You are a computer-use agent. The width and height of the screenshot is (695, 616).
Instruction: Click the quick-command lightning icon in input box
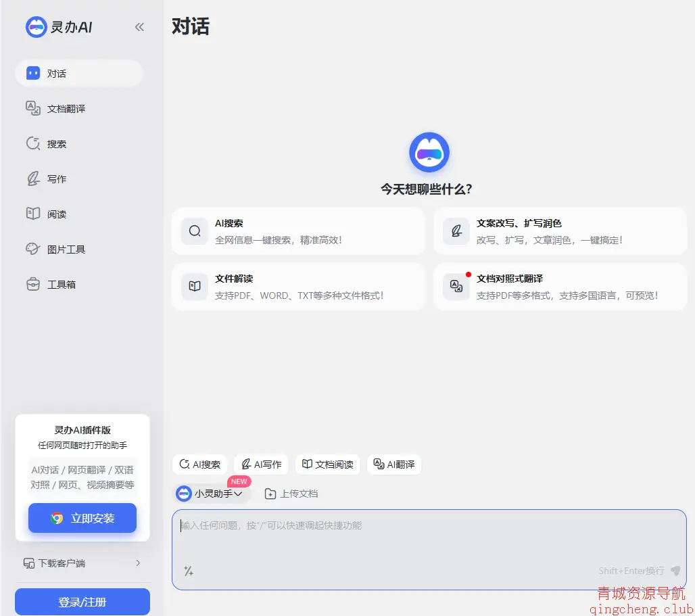click(x=189, y=571)
